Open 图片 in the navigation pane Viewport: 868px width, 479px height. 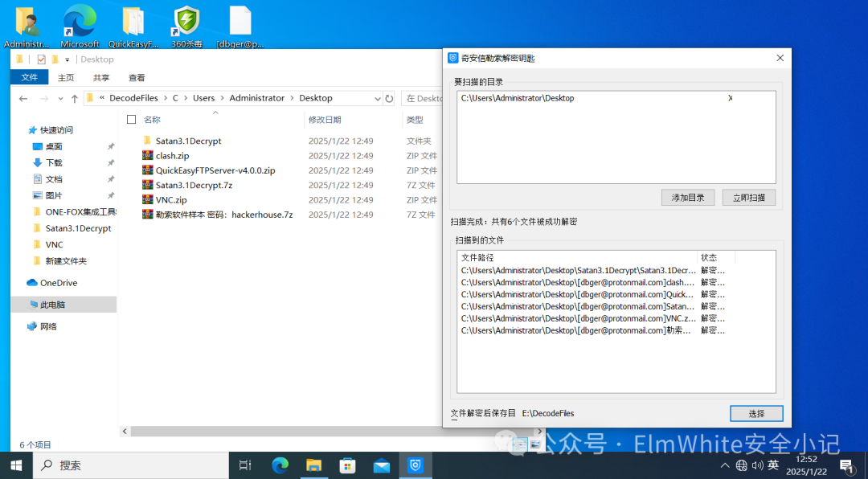click(54, 195)
